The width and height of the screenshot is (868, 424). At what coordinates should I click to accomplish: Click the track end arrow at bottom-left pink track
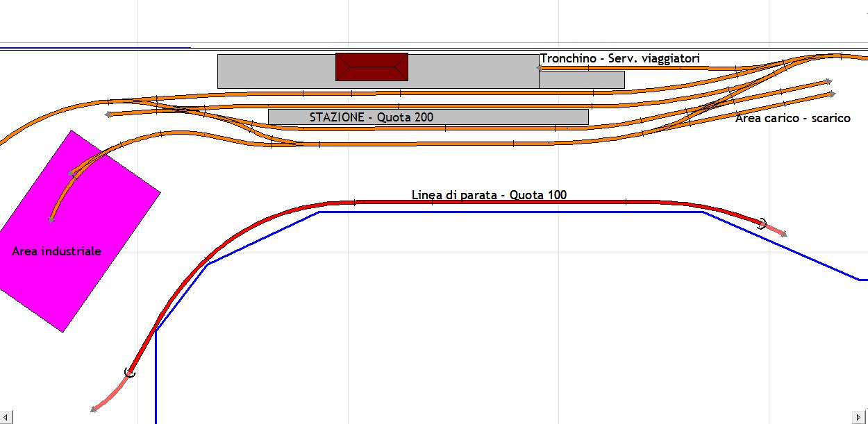(93, 409)
